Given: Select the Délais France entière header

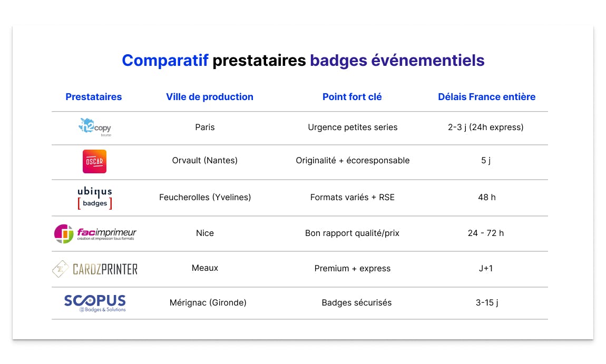Looking at the screenshot, I should tap(486, 97).
